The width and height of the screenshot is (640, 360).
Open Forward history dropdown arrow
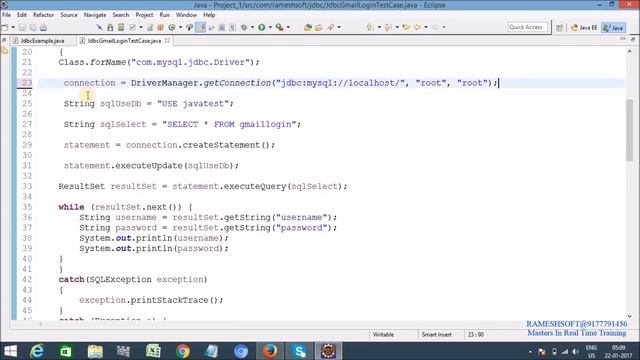(x=444, y=27)
